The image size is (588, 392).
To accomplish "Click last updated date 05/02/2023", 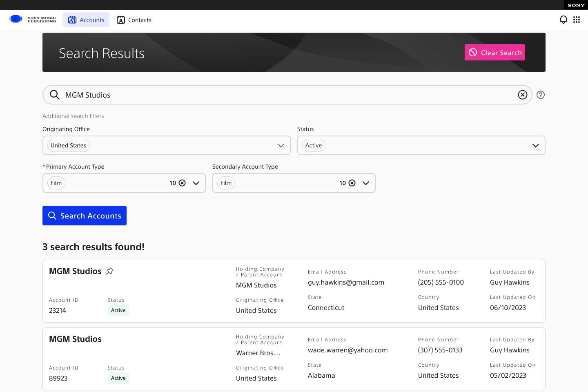I will 508,375.
